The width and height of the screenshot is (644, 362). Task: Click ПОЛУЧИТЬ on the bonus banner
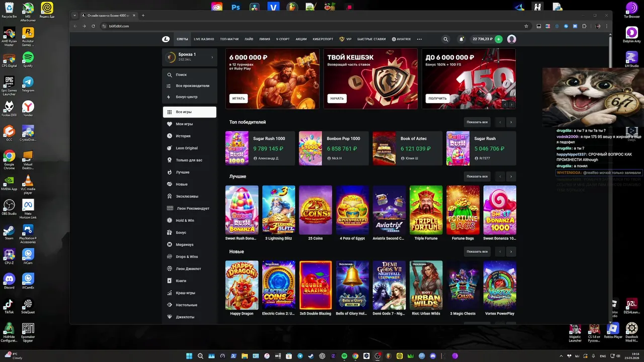coord(437,99)
